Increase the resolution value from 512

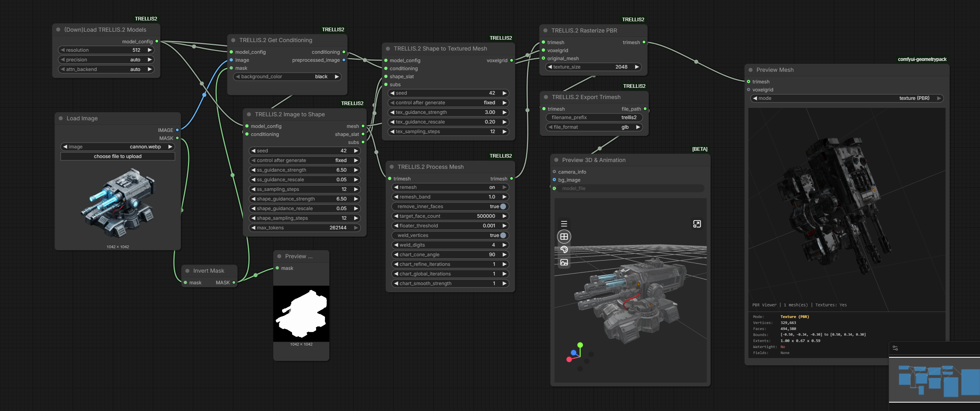pyautogui.click(x=150, y=50)
